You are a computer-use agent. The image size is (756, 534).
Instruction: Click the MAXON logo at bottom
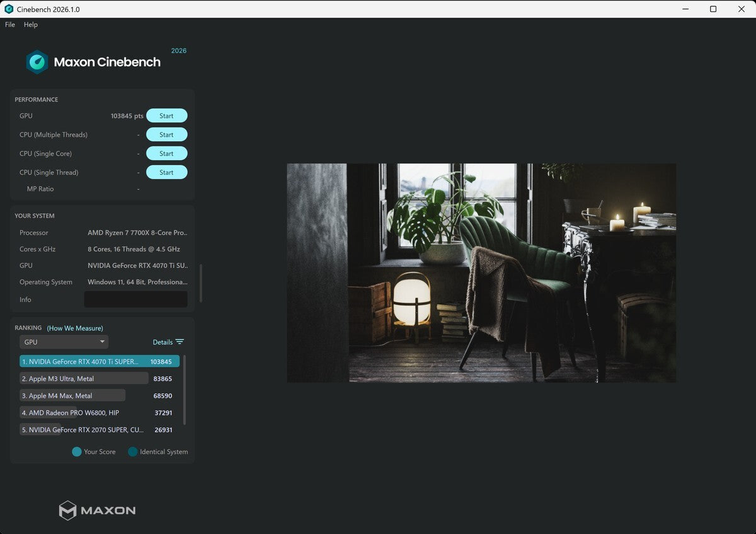[x=97, y=510]
